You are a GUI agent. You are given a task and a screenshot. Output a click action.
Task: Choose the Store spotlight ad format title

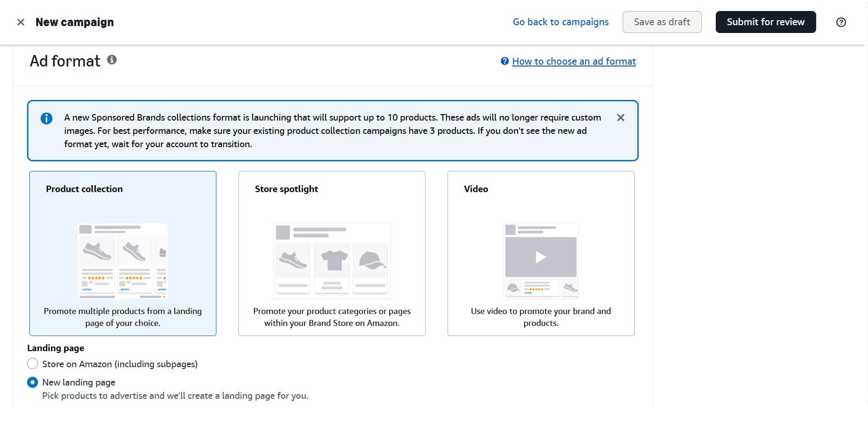286,189
